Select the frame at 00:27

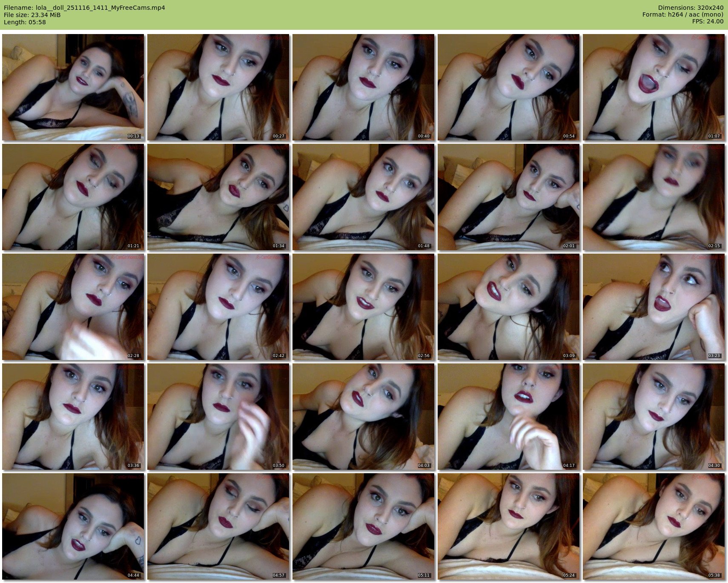(218, 87)
